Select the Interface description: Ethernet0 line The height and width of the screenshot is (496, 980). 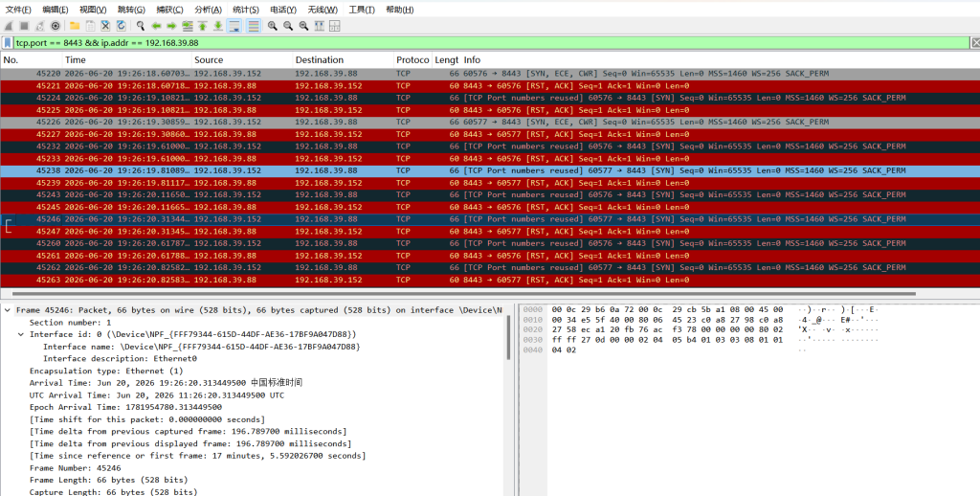point(120,358)
